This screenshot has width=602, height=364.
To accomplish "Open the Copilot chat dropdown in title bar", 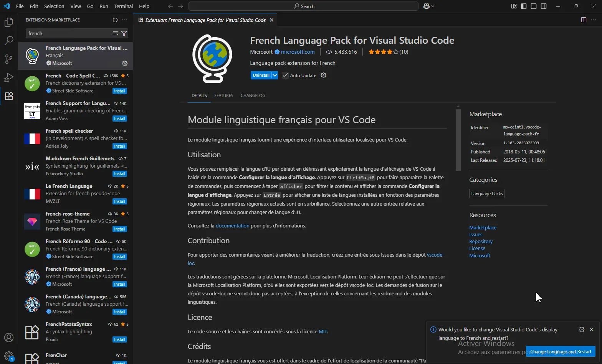I will coord(429,6).
